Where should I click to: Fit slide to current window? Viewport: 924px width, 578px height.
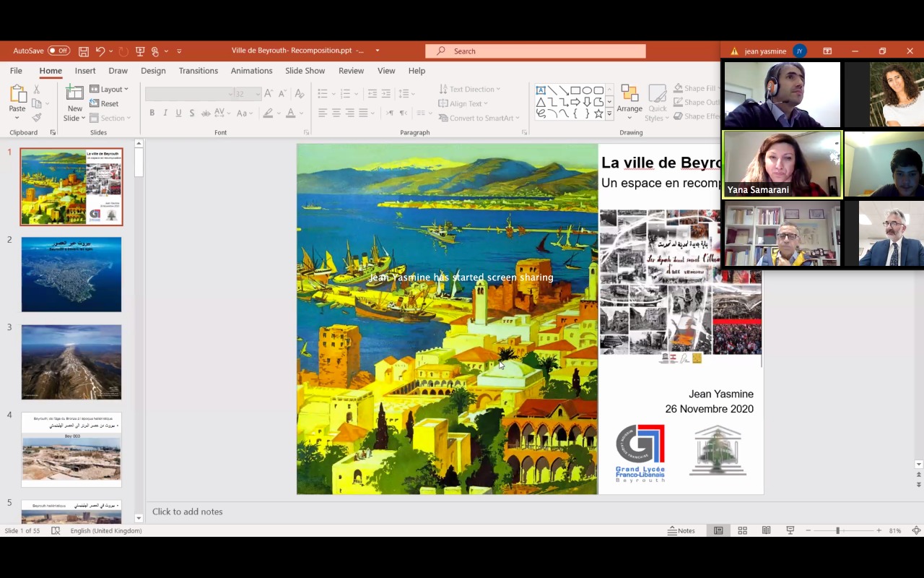(x=916, y=530)
